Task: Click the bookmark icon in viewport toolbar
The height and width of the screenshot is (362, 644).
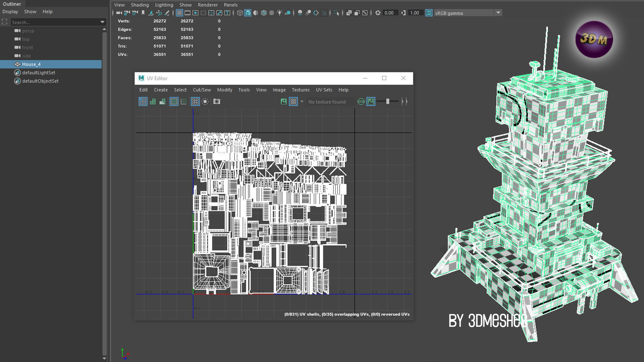Action: (x=143, y=13)
